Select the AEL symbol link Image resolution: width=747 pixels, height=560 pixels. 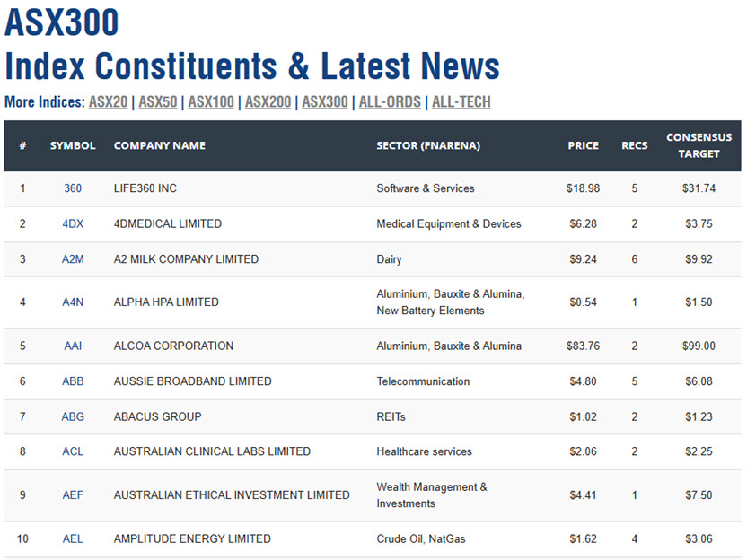point(73,538)
